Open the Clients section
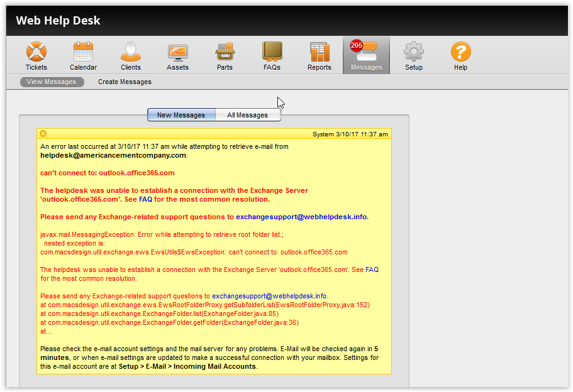Image resolution: width=573 pixels, height=392 pixels. 130,56
